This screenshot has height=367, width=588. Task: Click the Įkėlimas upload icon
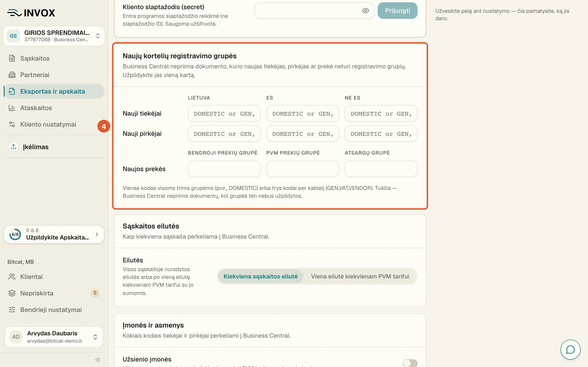tap(13, 147)
